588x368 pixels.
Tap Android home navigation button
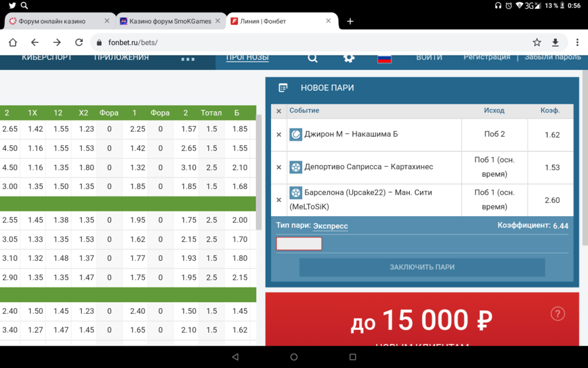click(x=294, y=357)
